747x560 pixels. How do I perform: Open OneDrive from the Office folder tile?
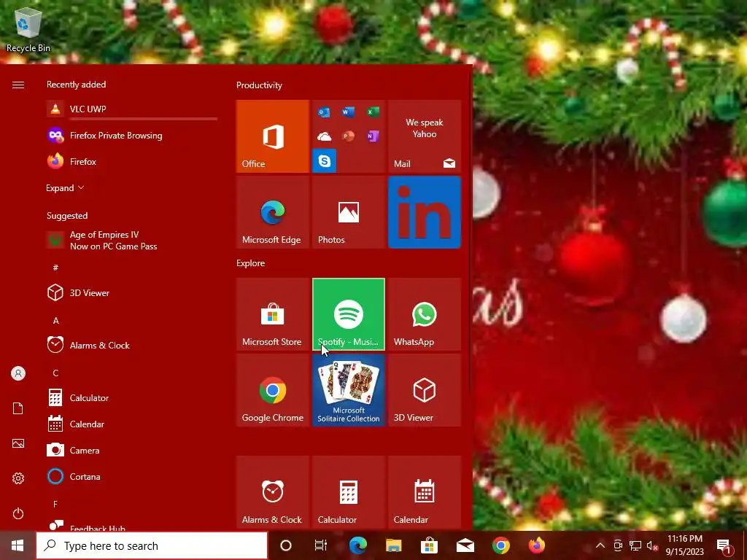325,136
